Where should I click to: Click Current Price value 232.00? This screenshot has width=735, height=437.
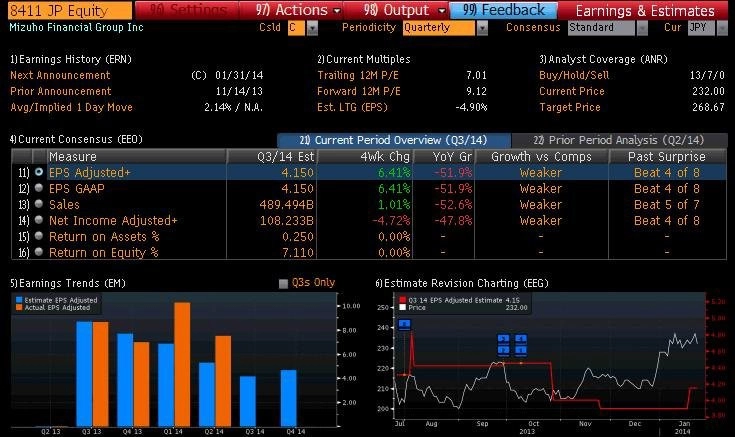click(708, 91)
